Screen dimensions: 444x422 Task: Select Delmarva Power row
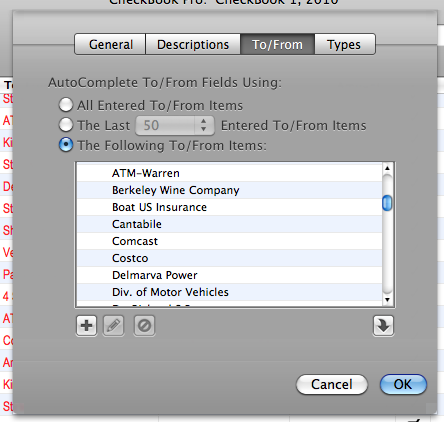click(x=229, y=275)
